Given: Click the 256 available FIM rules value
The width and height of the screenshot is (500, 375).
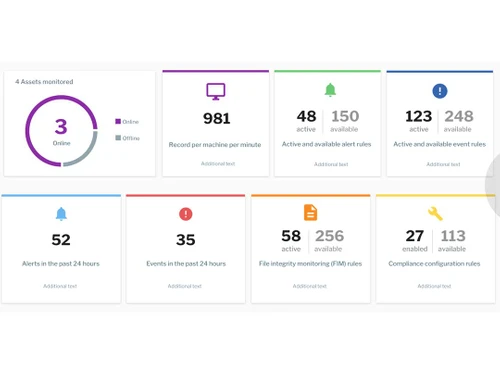Looking at the screenshot, I should click(x=329, y=236).
